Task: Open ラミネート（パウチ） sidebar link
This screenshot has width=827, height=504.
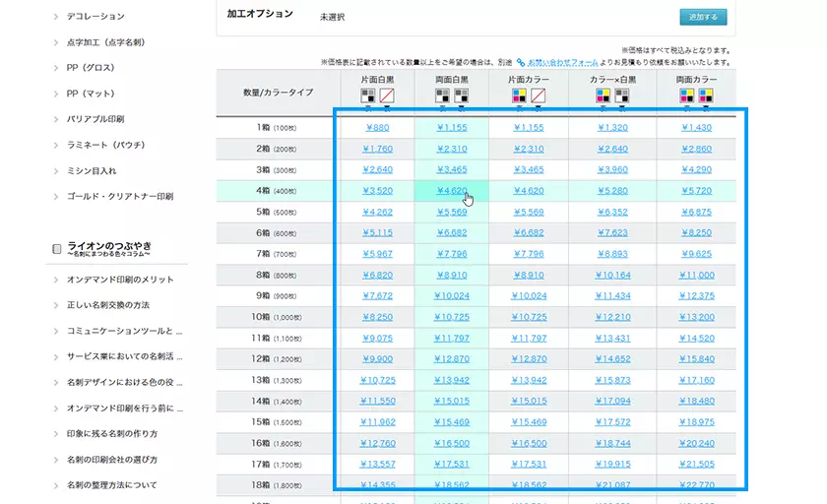Action: 105,145
